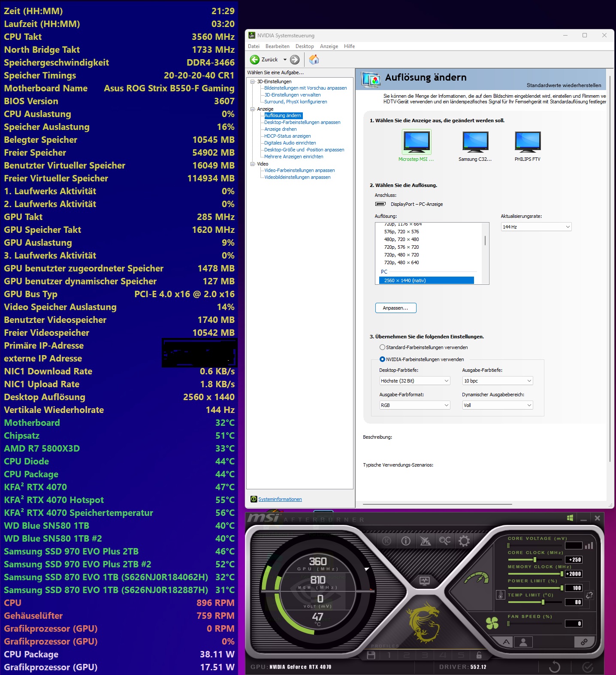Screen dimensions: 616x675
Task: Adjust the Core Clock slider in Afterburner
Action: [x=535, y=560]
